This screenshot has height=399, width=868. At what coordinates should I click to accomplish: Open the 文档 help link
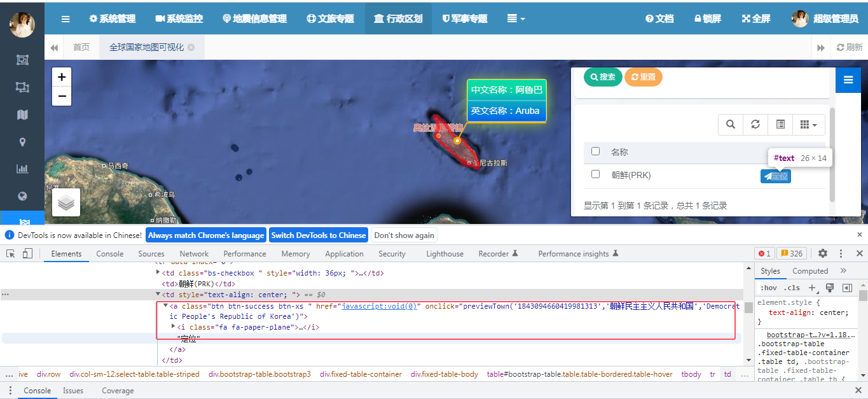(659, 18)
